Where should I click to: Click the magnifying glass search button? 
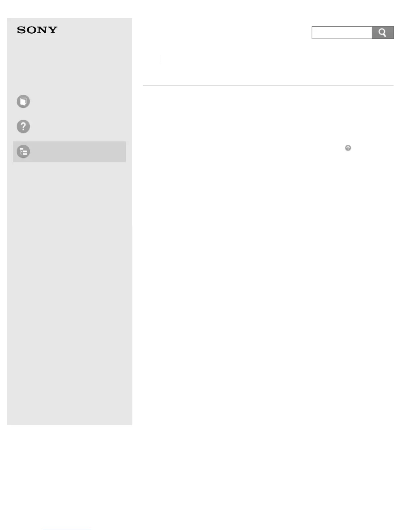[382, 33]
